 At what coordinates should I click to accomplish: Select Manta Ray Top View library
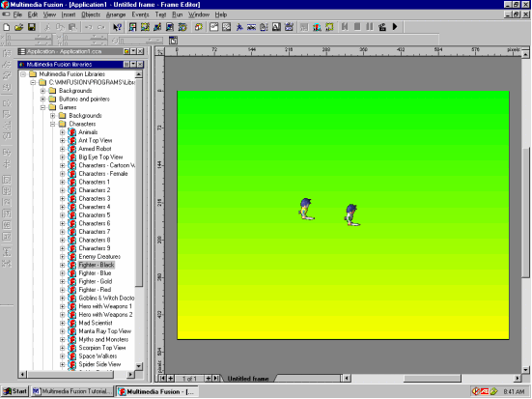coord(105,331)
